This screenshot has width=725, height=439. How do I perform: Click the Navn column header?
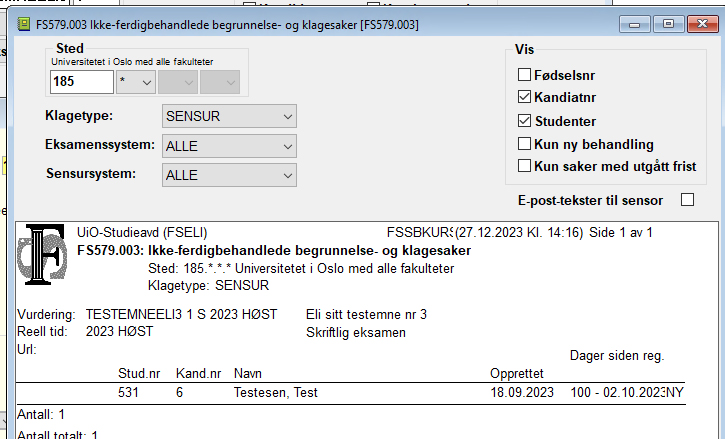tap(248, 373)
